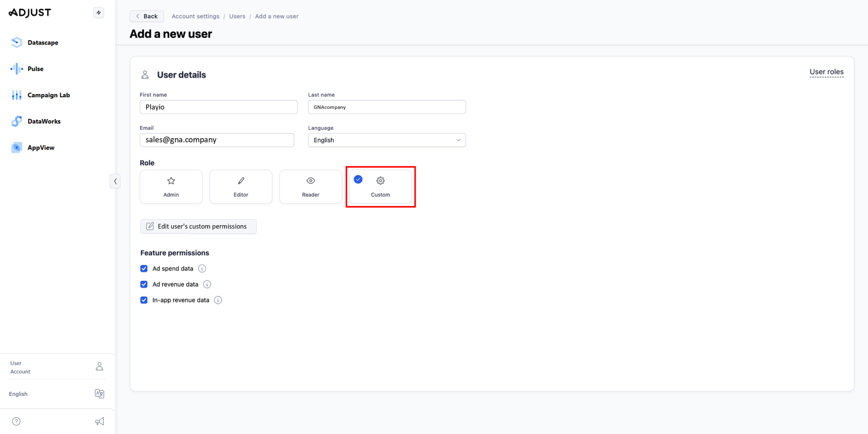Uncheck the In-app revenue data checkbox
This screenshot has height=434, width=868.
pos(144,300)
